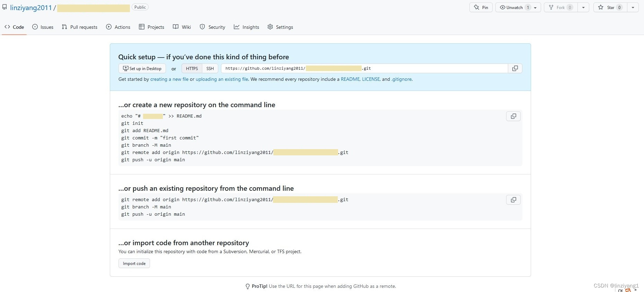Click 'git add README.md' command text
This screenshot has width=644, height=292.
pyautogui.click(x=145, y=130)
